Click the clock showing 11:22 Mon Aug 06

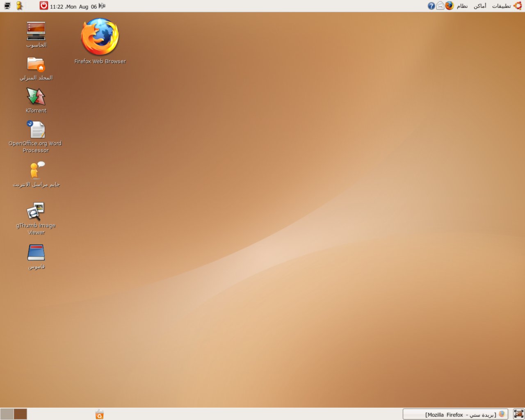click(73, 7)
